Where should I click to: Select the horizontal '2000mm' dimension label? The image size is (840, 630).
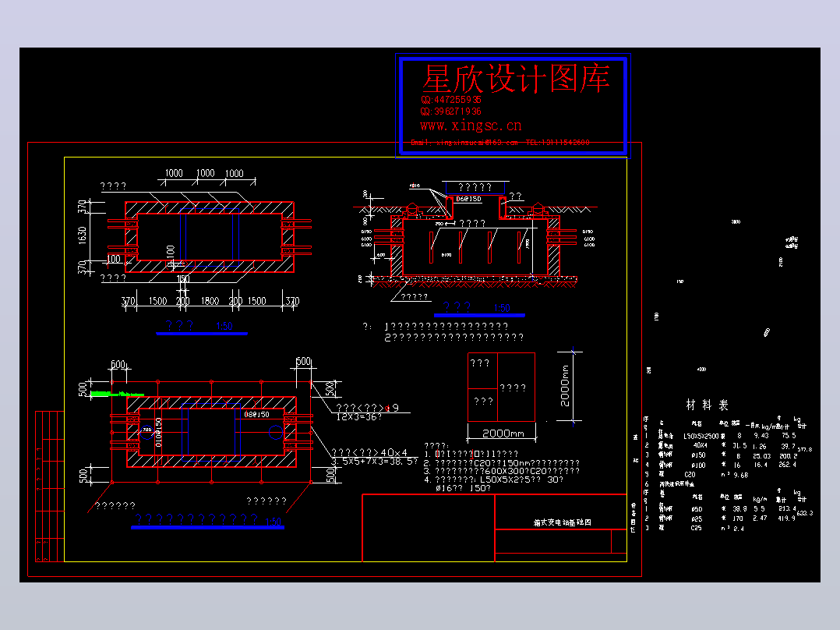pyautogui.click(x=503, y=434)
